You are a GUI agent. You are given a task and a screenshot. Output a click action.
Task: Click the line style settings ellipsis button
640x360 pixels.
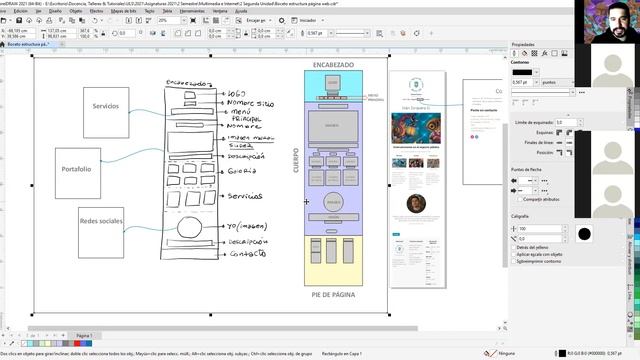pos(582,92)
